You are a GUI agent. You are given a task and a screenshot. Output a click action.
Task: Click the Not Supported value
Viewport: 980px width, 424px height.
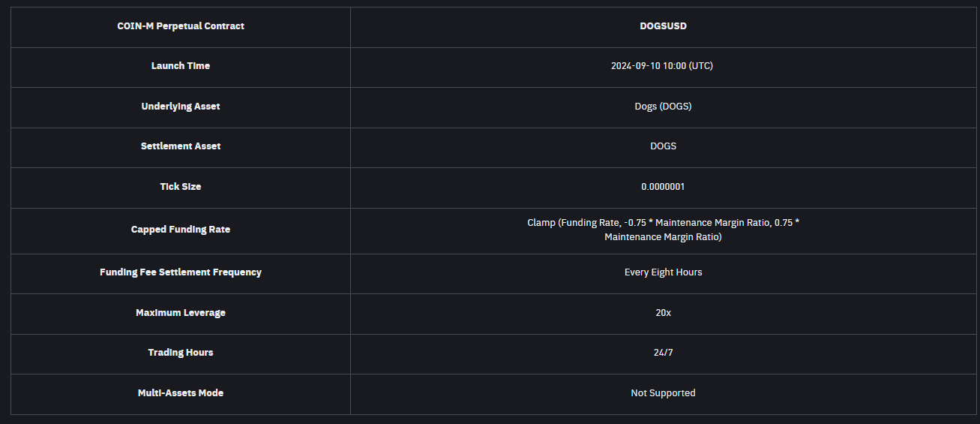[x=663, y=393]
